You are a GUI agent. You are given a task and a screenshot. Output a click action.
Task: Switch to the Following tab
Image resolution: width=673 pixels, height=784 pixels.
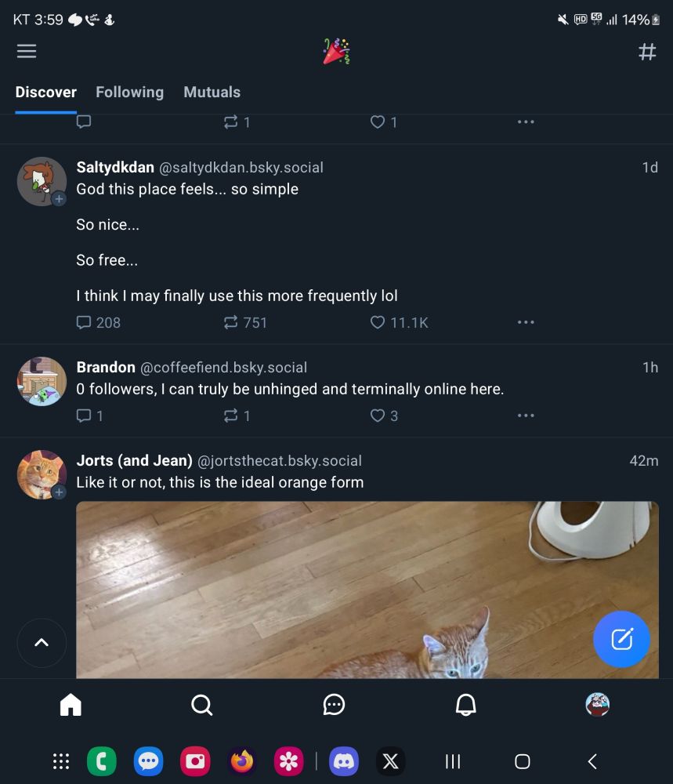pyautogui.click(x=129, y=92)
